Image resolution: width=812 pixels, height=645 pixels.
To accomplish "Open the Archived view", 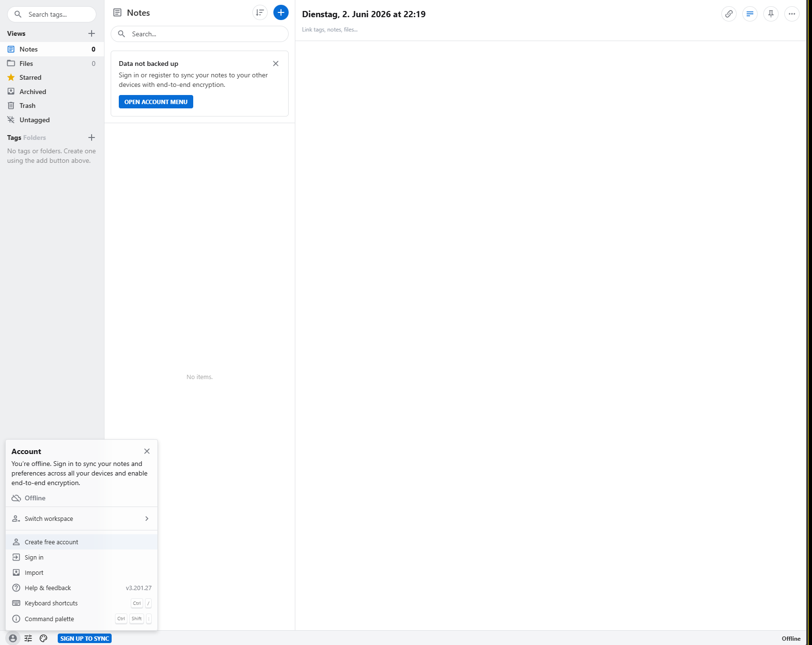I will pyautogui.click(x=52, y=92).
